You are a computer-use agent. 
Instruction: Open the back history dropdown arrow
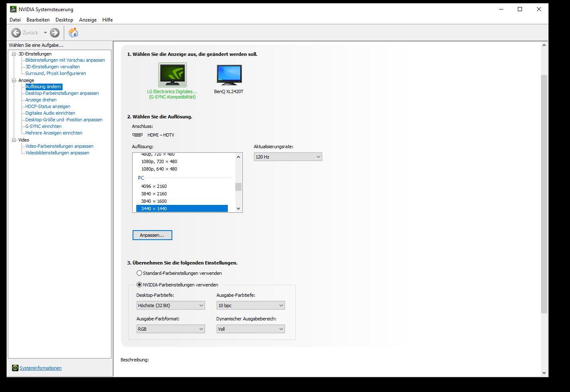coord(45,33)
